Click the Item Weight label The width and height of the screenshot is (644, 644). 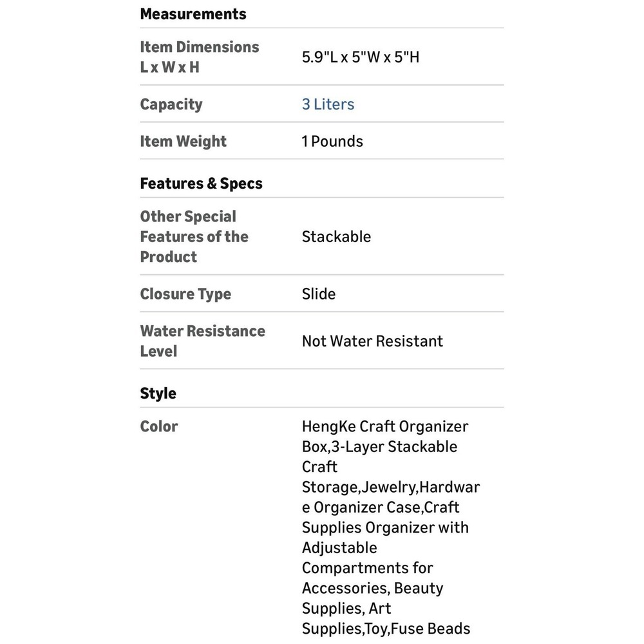[183, 141]
